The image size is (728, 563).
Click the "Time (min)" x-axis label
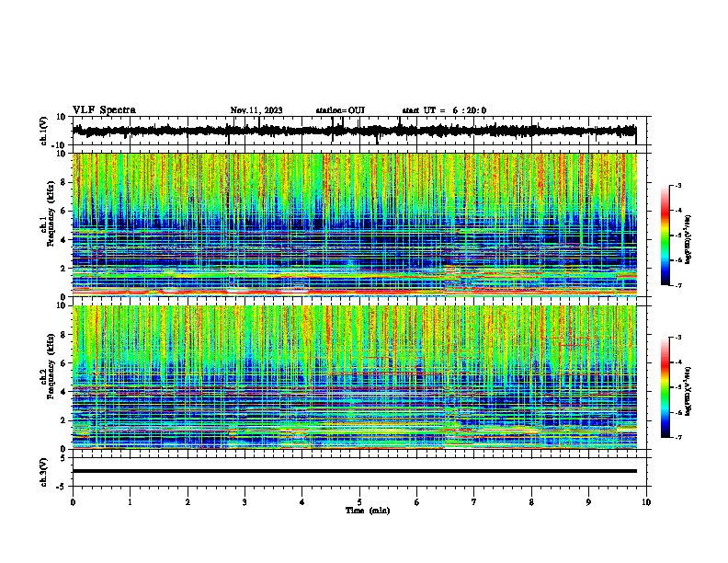pos(368,511)
